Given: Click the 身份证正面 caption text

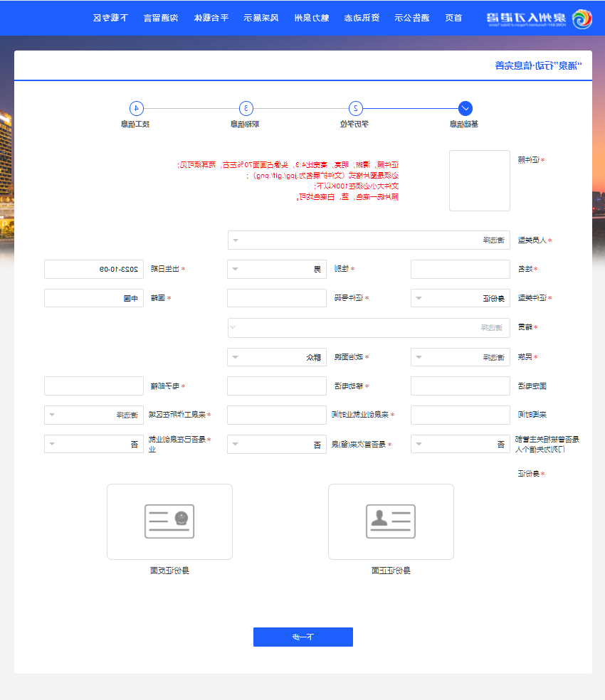Looking at the screenshot, I should [391, 571].
